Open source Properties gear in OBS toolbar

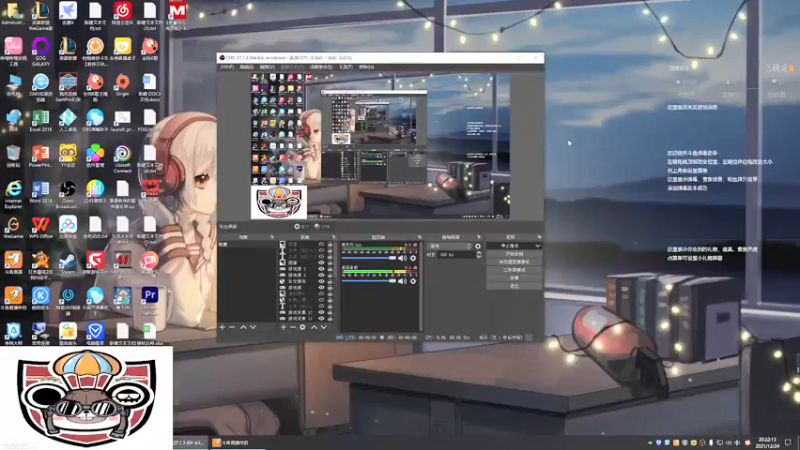point(301,227)
